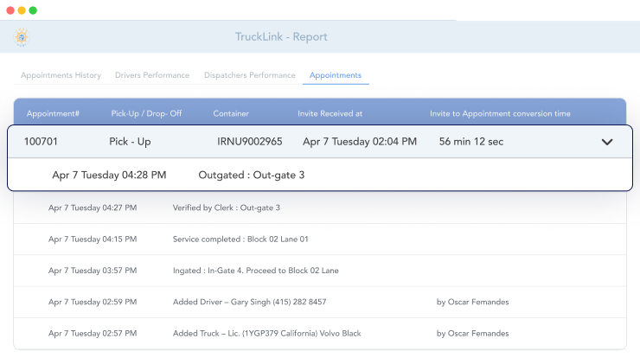
Task: Open the Appointments History tab
Action: click(61, 75)
